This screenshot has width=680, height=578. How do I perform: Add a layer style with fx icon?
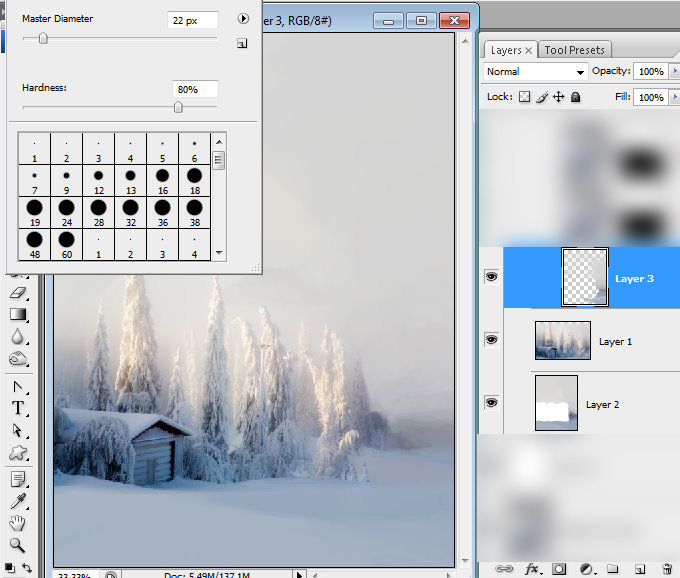point(532,568)
